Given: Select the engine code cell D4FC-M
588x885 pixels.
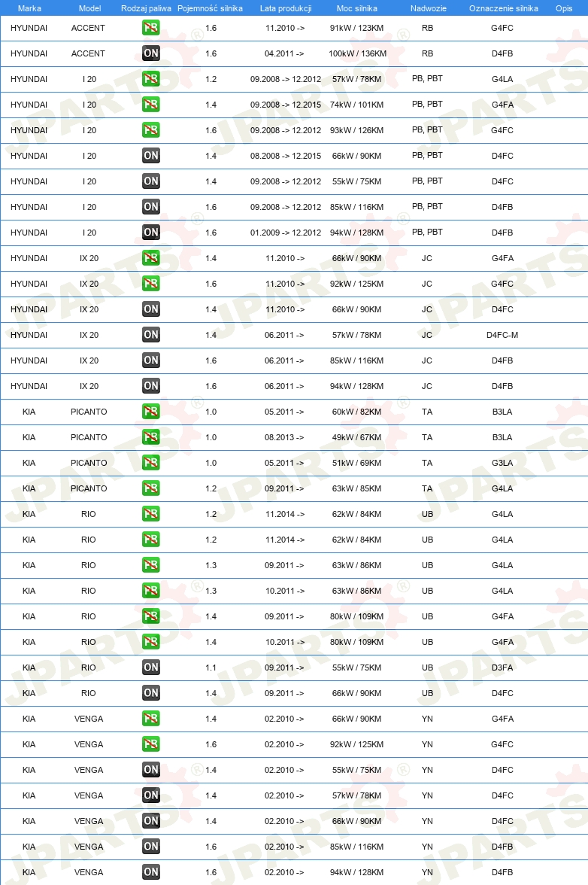Looking at the screenshot, I should point(502,335).
